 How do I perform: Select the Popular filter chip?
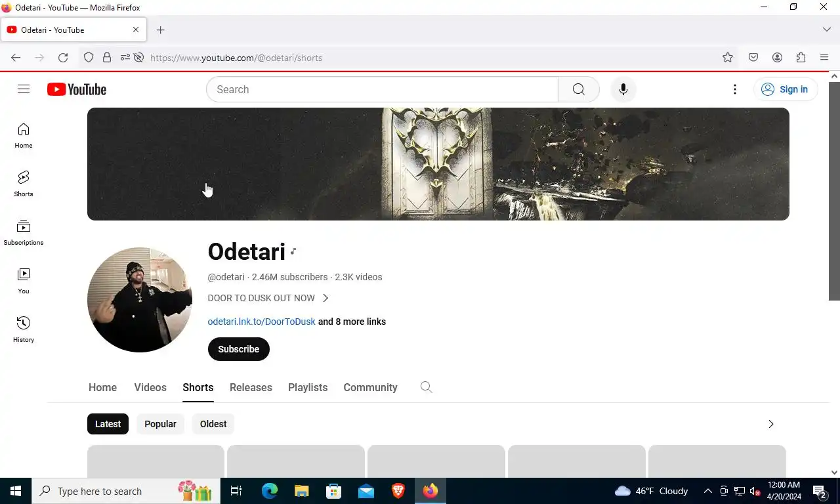(161, 424)
